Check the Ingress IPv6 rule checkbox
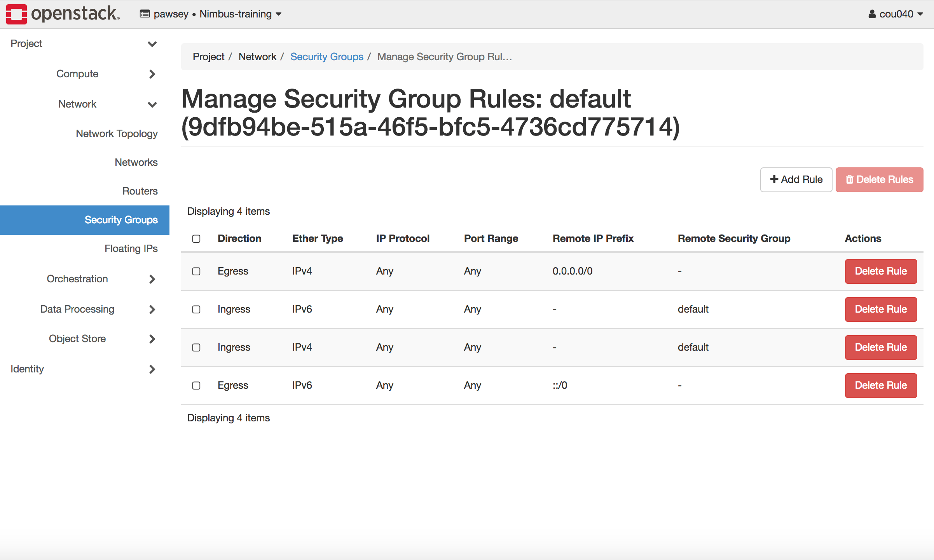Image resolution: width=934 pixels, height=560 pixels. pos(196,309)
